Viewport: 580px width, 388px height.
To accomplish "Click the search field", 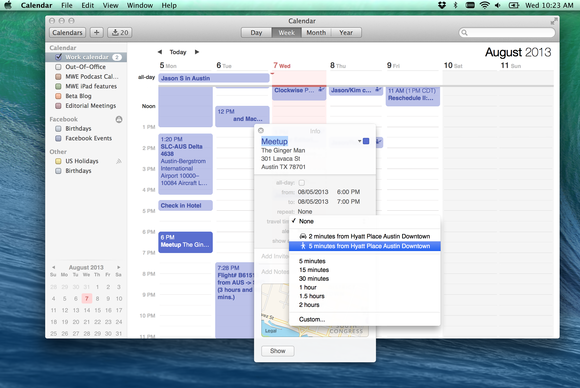I will click(507, 33).
